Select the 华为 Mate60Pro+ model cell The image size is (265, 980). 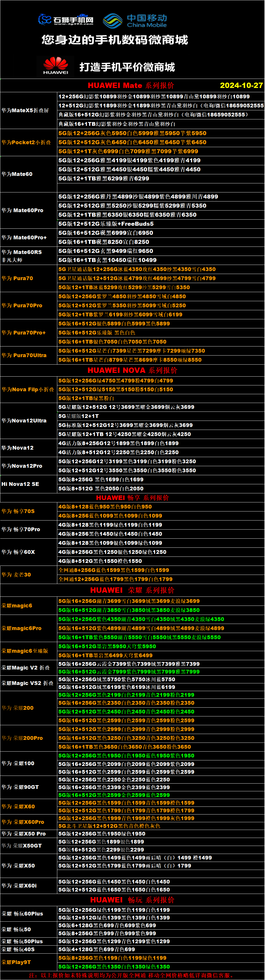click(x=29, y=237)
